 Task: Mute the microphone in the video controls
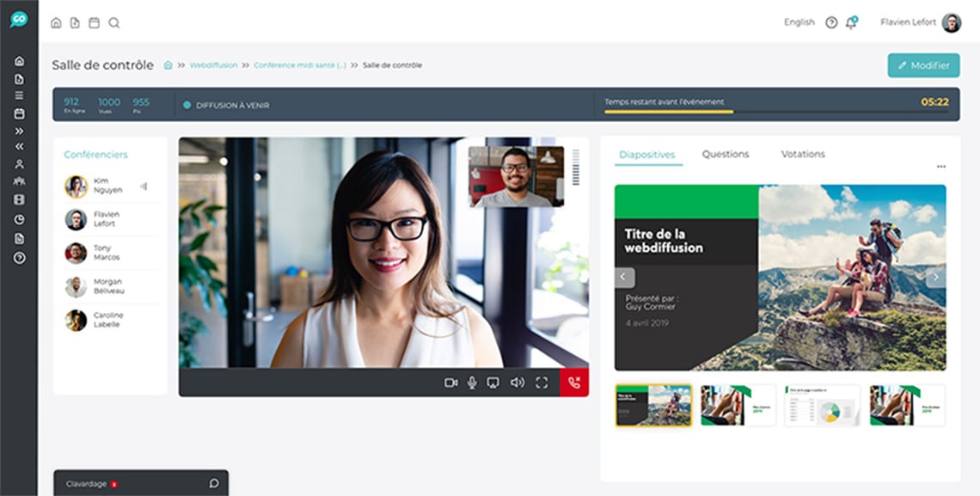tap(471, 383)
